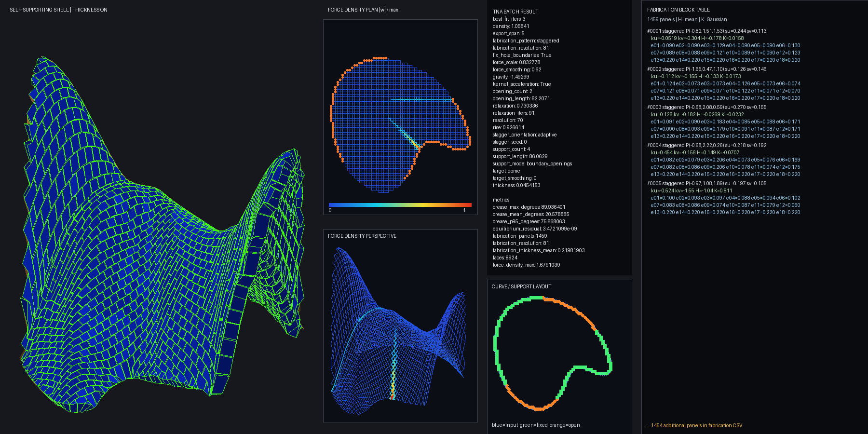This screenshot has width=868, height=434.
Task: Select panel #0003 staggered entry
Action: (724, 122)
